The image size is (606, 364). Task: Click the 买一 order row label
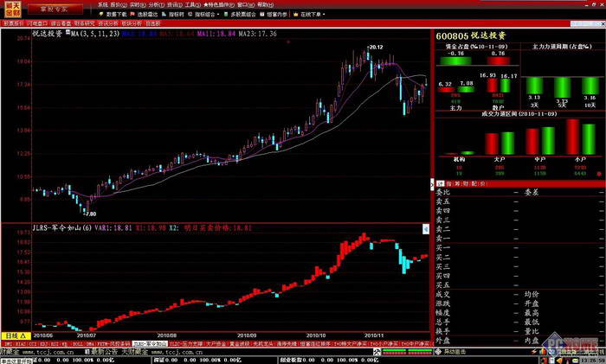443,248
